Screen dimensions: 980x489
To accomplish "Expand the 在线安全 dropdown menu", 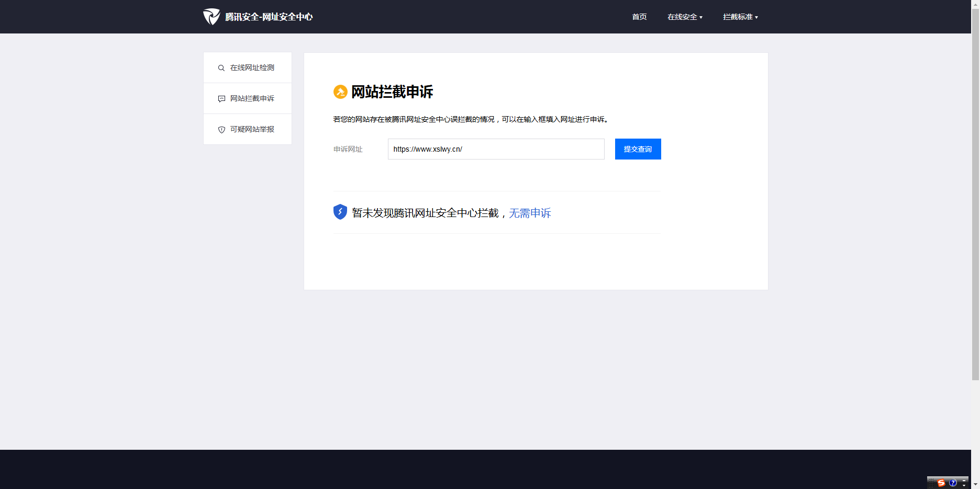I will pos(685,17).
